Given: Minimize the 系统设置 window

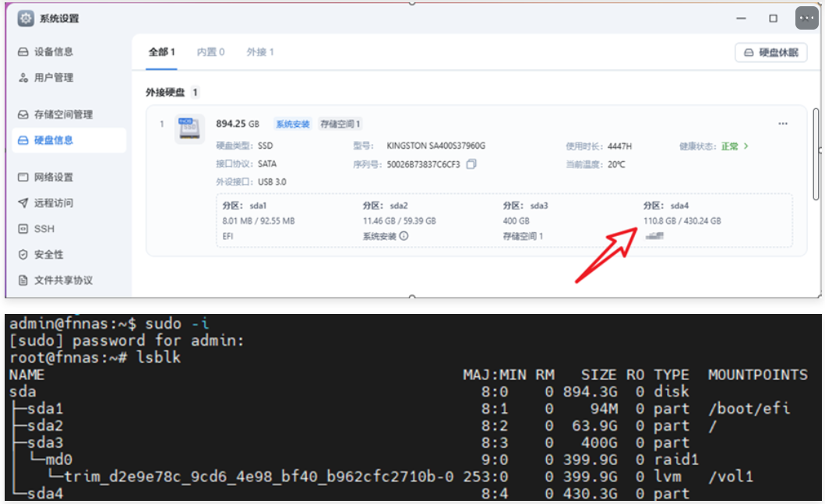Looking at the screenshot, I should 741,19.
